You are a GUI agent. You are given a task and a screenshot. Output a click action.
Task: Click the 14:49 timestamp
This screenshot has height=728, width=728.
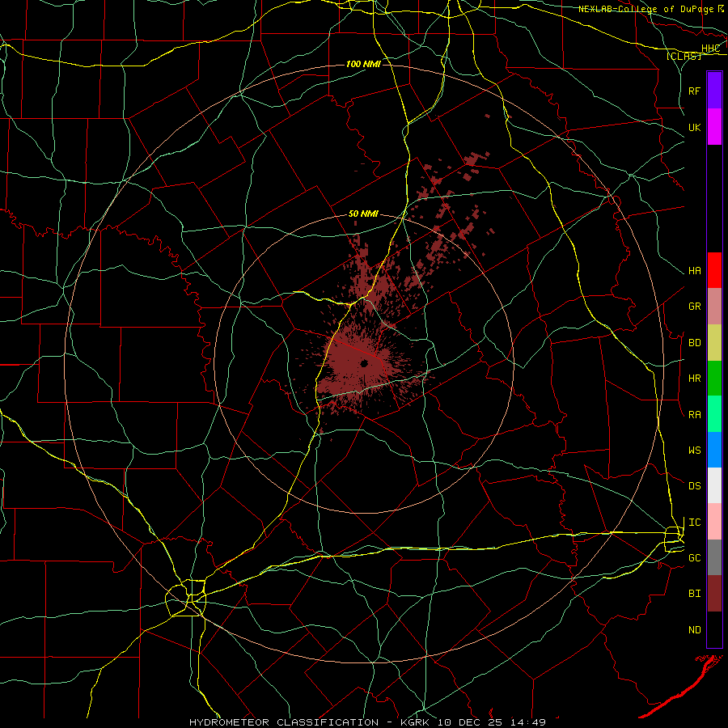point(528,722)
